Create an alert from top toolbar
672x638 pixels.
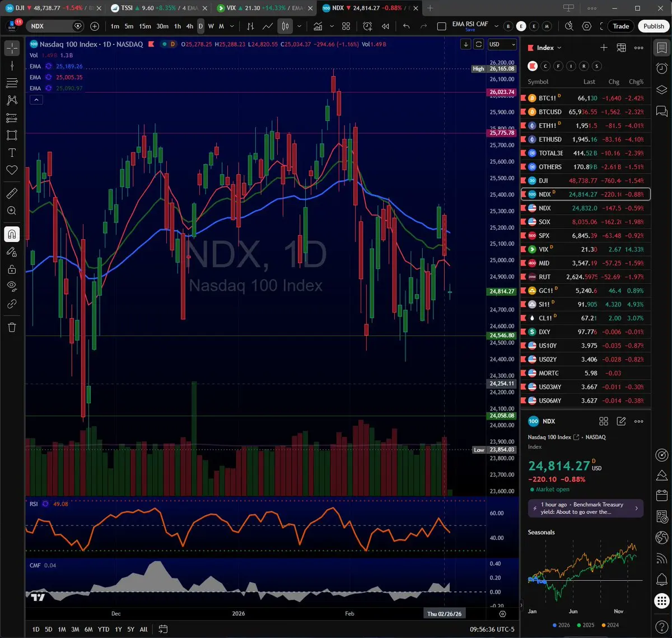(x=367, y=26)
